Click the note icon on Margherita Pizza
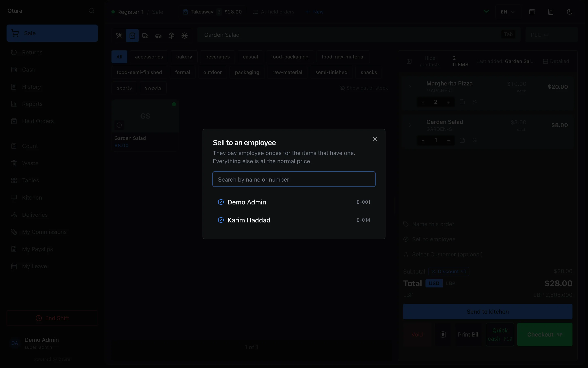 tap(462, 102)
